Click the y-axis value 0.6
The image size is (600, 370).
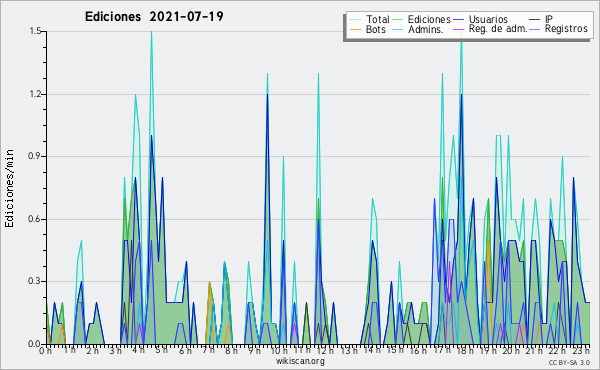(x=35, y=219)
